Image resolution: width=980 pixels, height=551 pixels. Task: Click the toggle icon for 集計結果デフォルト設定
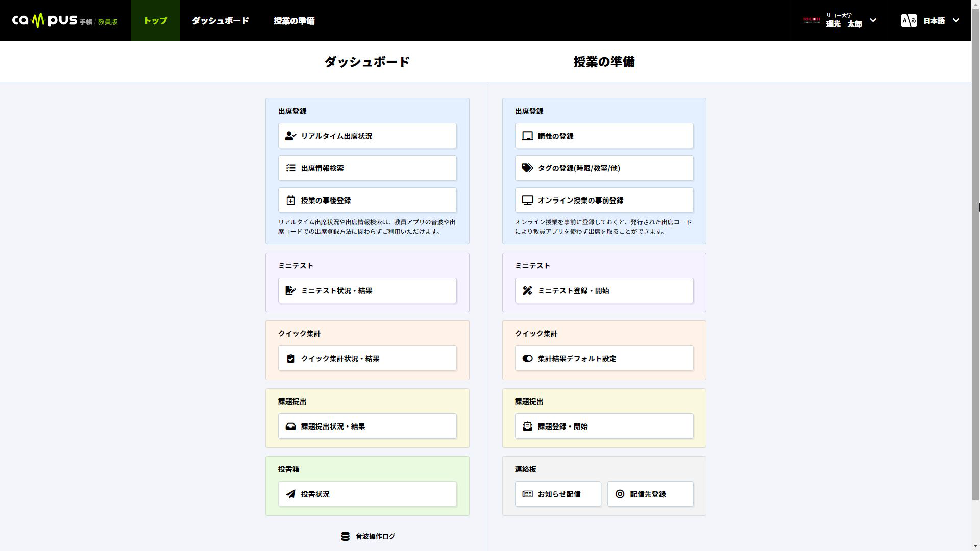click(x=527, y=359)
